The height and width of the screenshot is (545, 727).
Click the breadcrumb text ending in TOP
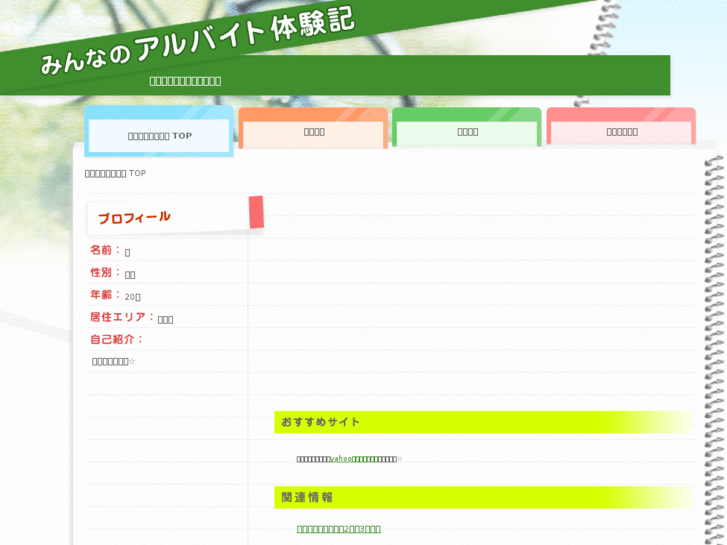click(x=115, y=173)
